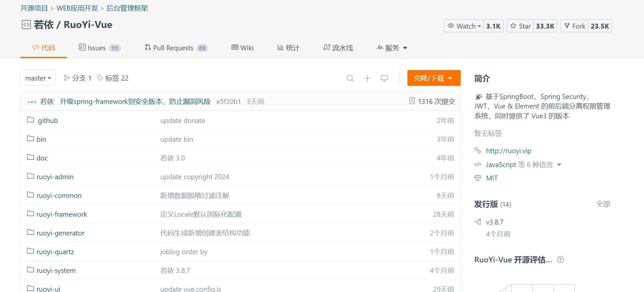Image resolution: width=644 pixels, height=292 pixels.
Task: Click '代码生成新增创建表结构功能' commit message
Action: [x=205, y=233]
